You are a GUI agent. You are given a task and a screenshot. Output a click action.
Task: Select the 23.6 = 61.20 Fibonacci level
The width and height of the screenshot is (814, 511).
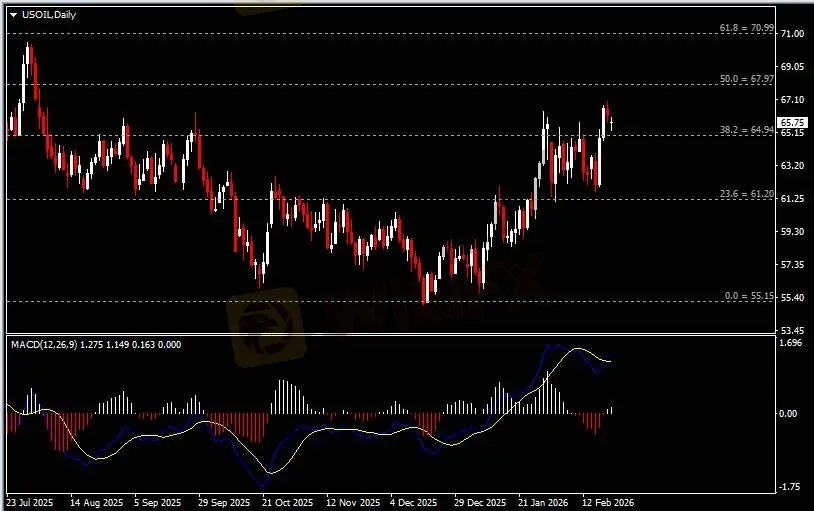pyautogui.click(x=747, y=194)
